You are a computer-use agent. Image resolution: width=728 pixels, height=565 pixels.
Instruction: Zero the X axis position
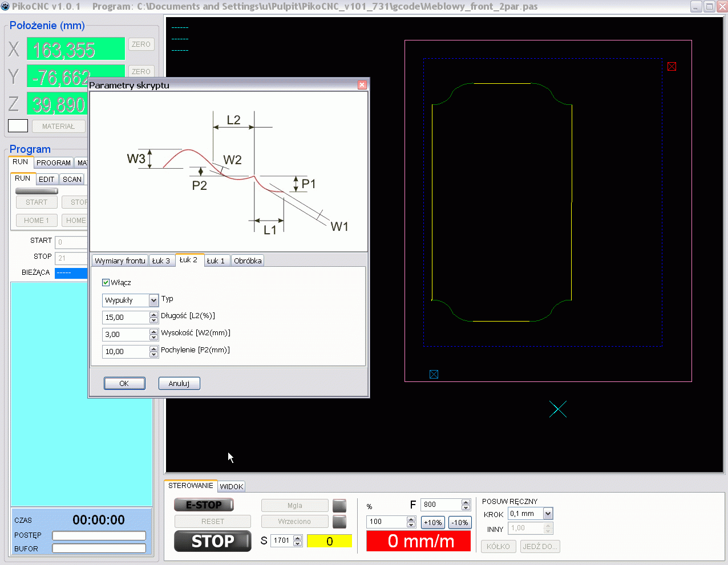[x=141, y=44]
